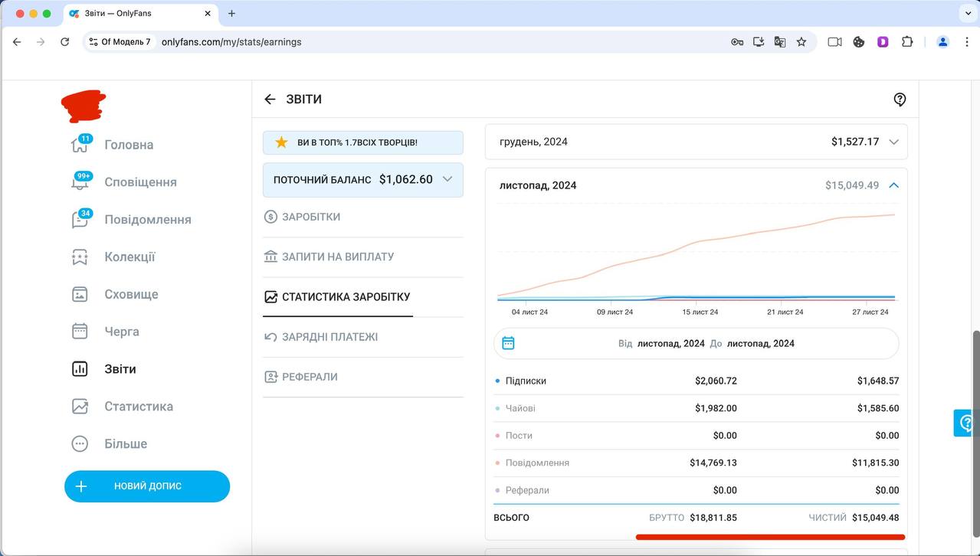Open Звіти chart icon in sidebar
The image size is (980, 556).
pos(80,369)
